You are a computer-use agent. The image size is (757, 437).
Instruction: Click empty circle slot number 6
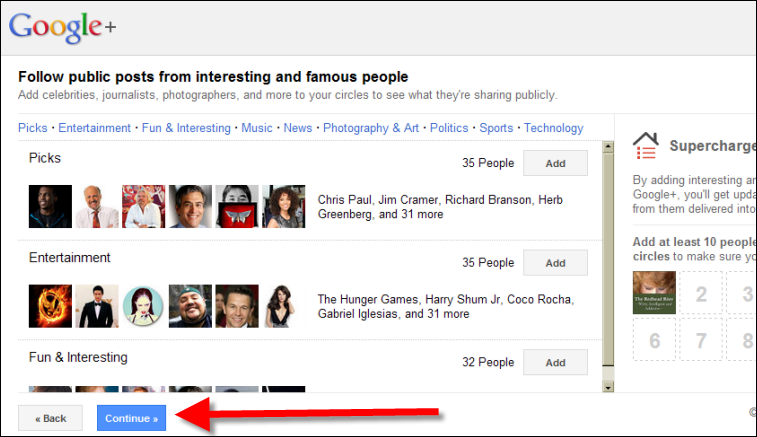click(x=654, y=340)
